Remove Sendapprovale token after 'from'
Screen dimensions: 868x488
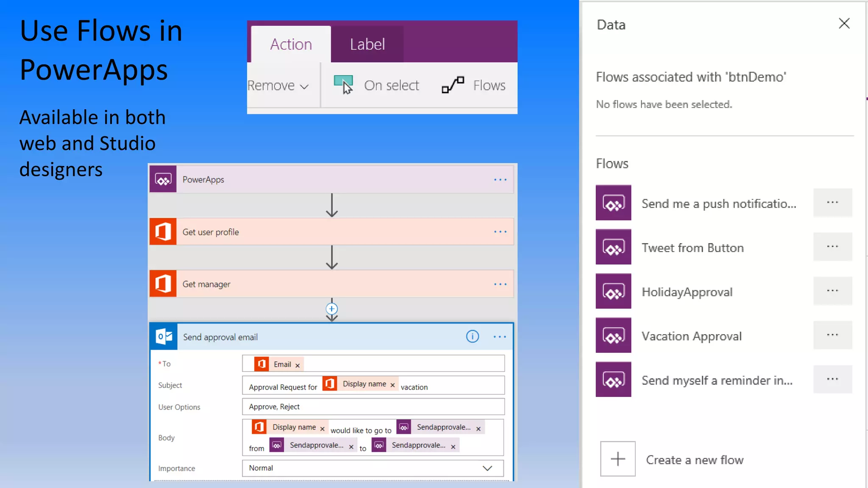[x=351, y=446]
